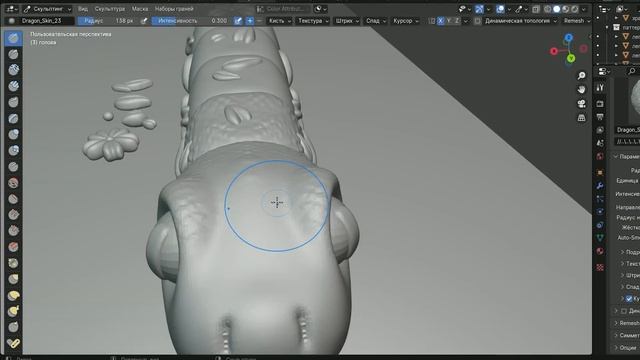Click the viewport zoom magnifier icon
This screenshot has width=640, height=360.
[x=582, y=76]
